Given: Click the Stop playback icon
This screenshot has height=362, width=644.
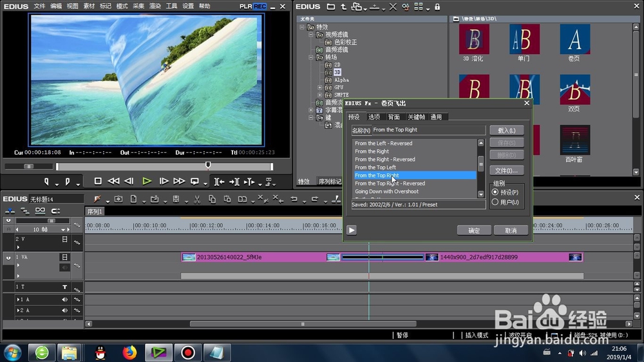Looking at the screenshot, I should [98, 182].
